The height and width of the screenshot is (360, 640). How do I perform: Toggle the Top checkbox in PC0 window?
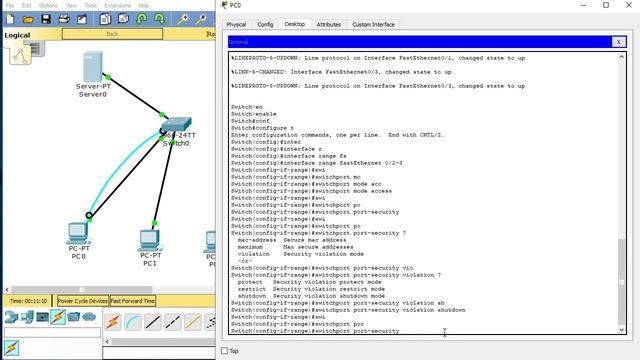(224, 351)
